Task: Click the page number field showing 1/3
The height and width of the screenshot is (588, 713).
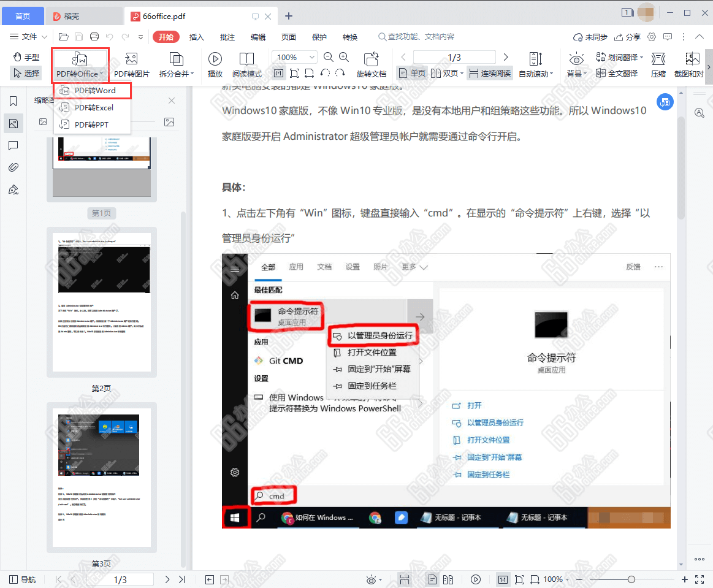Action: [454, 57]
